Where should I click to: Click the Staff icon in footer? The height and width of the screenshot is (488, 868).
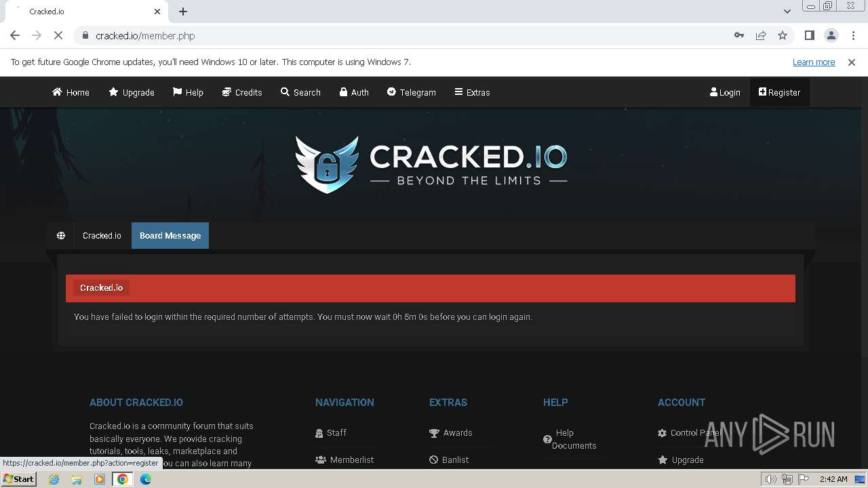319,433
